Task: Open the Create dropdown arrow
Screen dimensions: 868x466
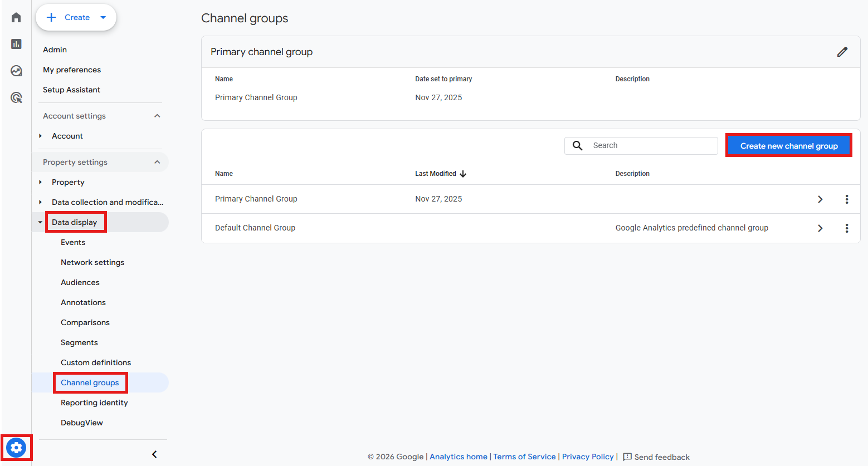Action: (103, 17)
